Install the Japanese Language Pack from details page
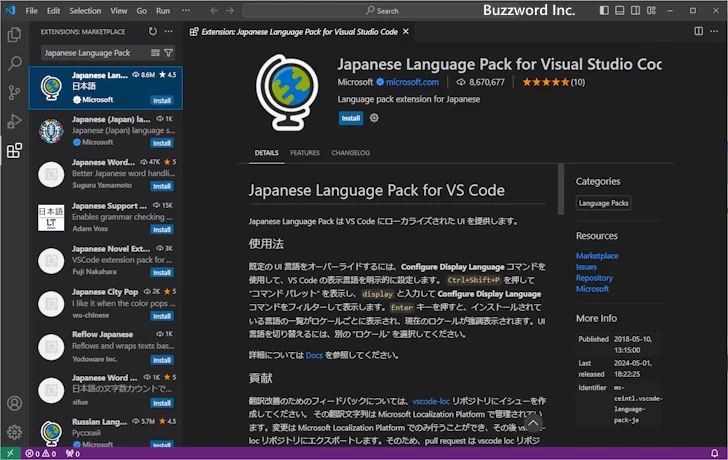Image resolution: width=728 pixels, height=460 pixels. pyautogui.click(x=350, y=118)
